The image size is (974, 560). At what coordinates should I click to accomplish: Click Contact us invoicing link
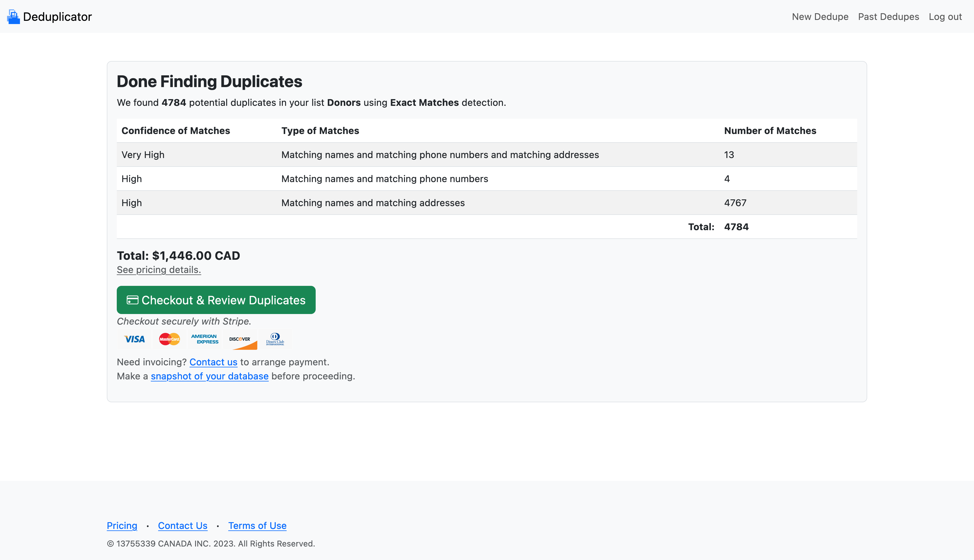tap(213, 362)
